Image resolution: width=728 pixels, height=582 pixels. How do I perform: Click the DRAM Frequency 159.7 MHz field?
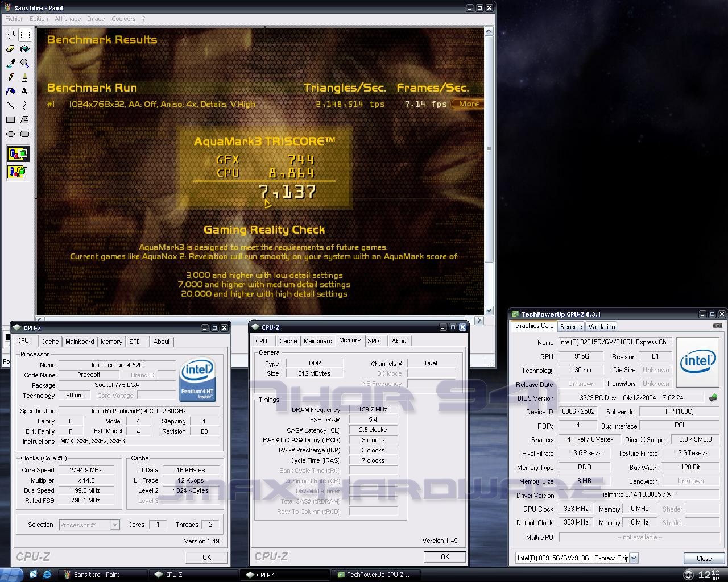pos(373,409)
